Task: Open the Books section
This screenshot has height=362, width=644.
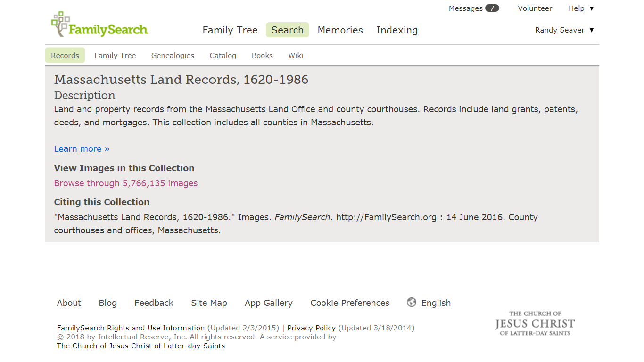Action: point(262,55)
